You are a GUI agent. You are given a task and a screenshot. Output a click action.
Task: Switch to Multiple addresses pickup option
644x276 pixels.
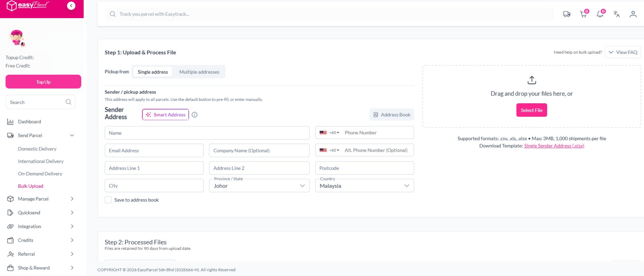pos(199,72)
